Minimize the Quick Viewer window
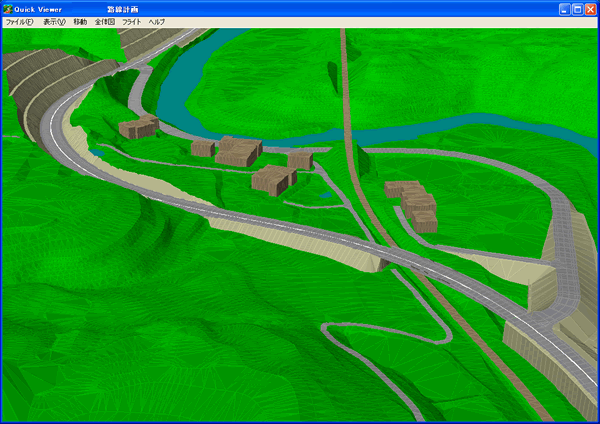600x424 pixels. pos(564,10)
